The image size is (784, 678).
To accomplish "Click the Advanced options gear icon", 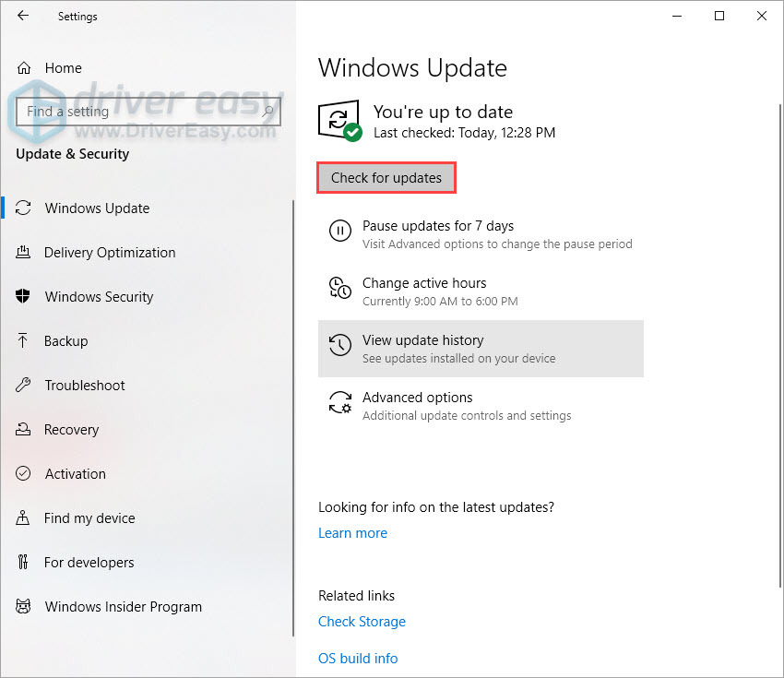I will click(340, 402).
